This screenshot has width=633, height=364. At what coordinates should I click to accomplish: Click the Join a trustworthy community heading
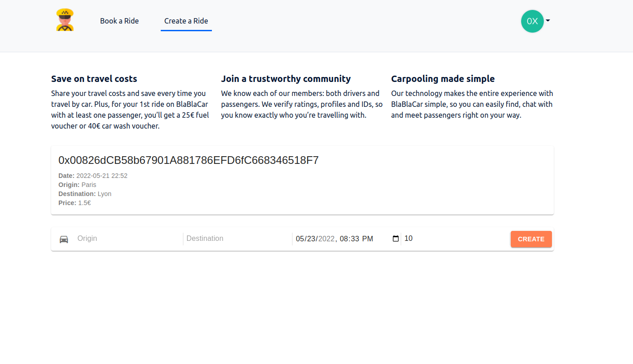[x=286, y=79]
